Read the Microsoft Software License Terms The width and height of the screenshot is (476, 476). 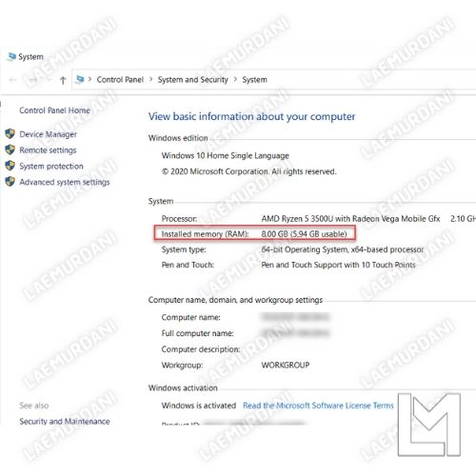pyautogui.click(x=318, y=406)
